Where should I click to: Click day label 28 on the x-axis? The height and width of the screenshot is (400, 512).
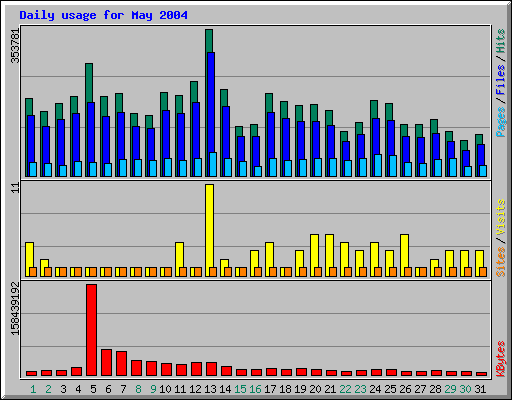[x=435, y=389]
